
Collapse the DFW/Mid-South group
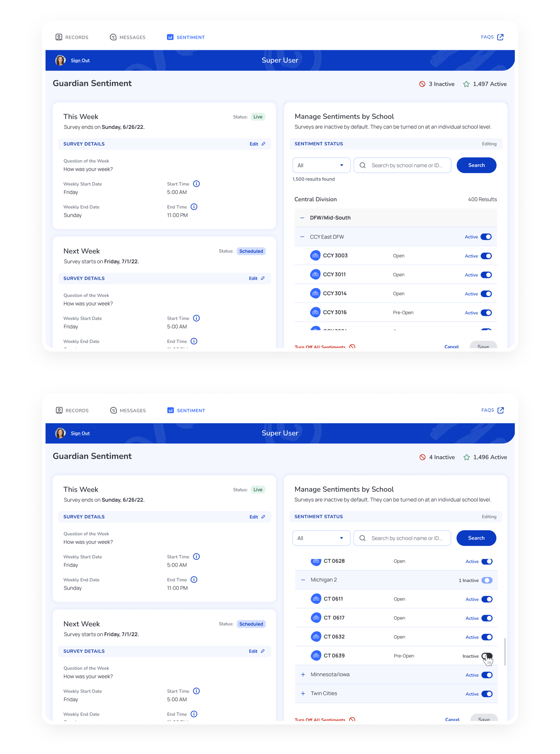(x=302, y=218)
